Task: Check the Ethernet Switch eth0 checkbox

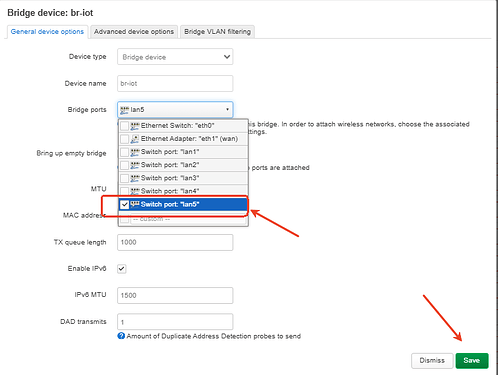Action: 124,126
